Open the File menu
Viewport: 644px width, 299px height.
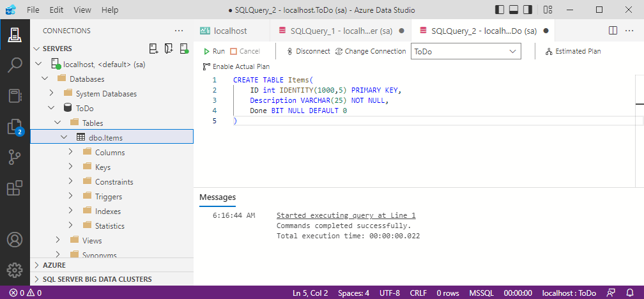pos(33,10)
